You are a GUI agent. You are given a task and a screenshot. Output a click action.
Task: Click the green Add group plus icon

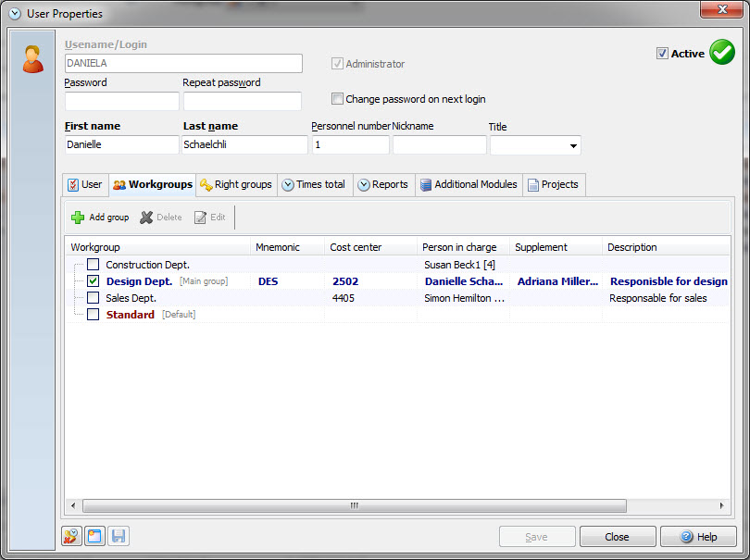(x=78, y=218)
